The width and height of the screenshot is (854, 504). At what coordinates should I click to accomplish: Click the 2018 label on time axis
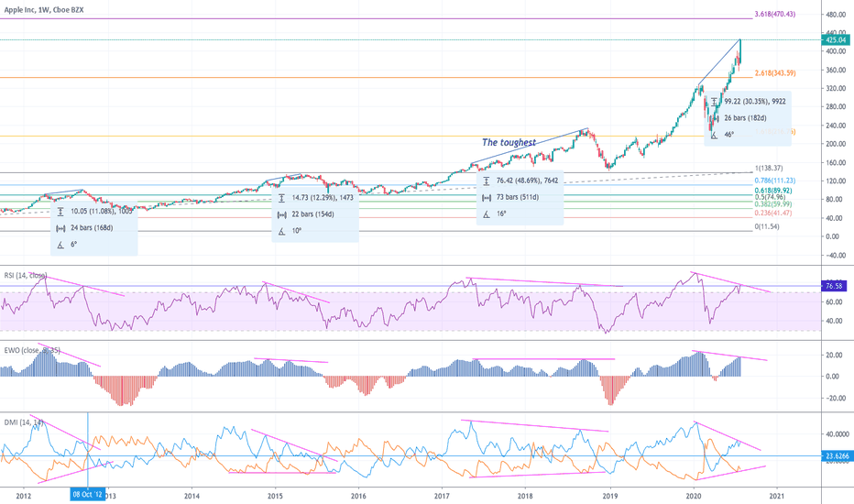coord(525,496)
